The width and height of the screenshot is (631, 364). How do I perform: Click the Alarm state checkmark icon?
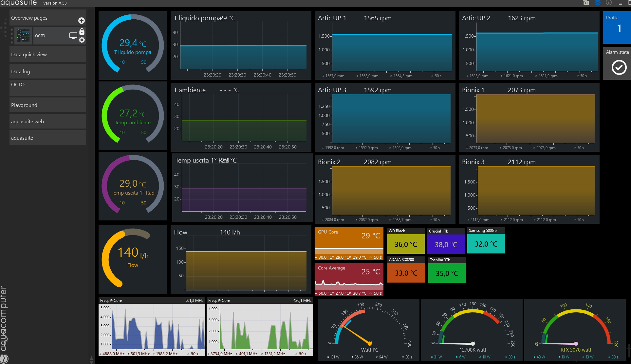[x=619, y=67]
